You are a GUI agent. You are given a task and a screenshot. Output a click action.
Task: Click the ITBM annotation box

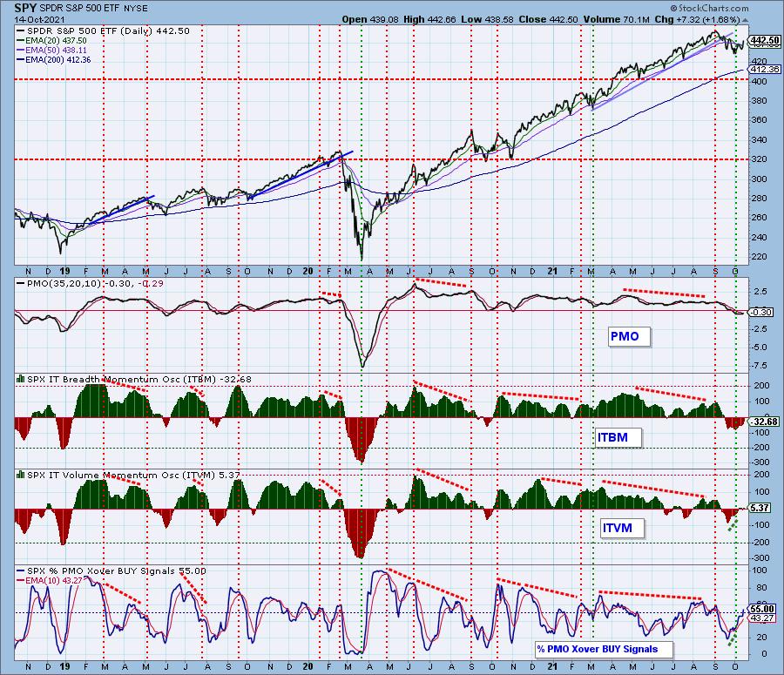point(618,437)
